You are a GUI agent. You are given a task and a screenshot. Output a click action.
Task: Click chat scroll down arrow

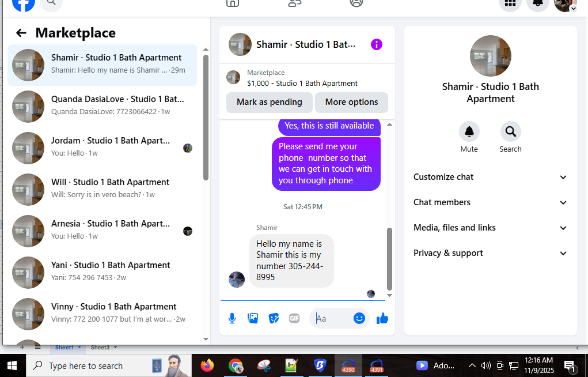(389, 296)
